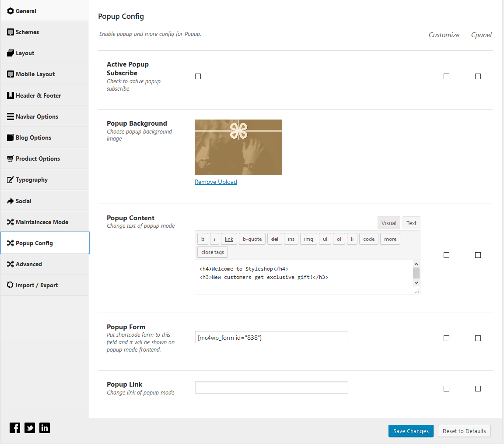
Task: Open the Twitter social icon
Action: pyautogui.click(x=30, y=428)
